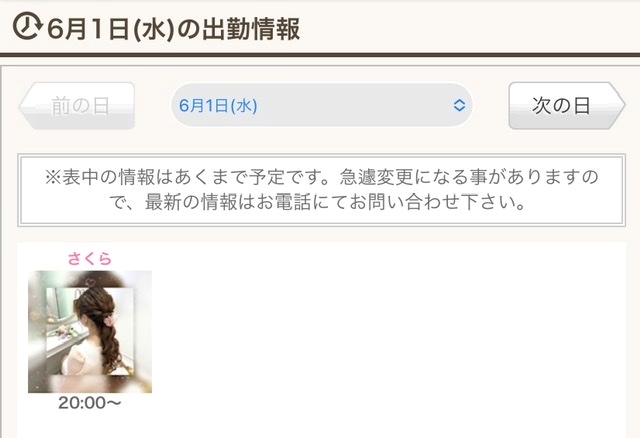Open the 6月1日(水) date selector
Screen dimensions: 640x438
(321, 105)
